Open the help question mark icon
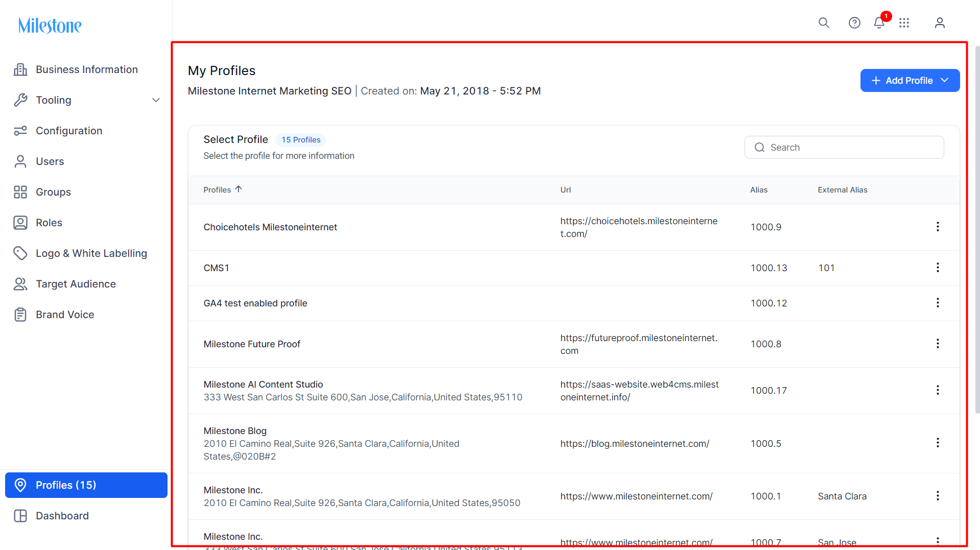 coord(854,22)
